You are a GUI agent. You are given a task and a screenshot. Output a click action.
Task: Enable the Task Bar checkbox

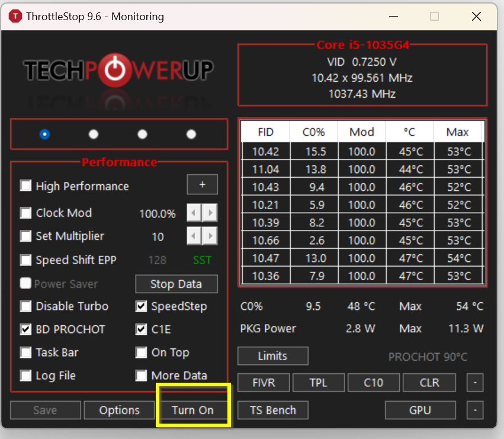25,353
